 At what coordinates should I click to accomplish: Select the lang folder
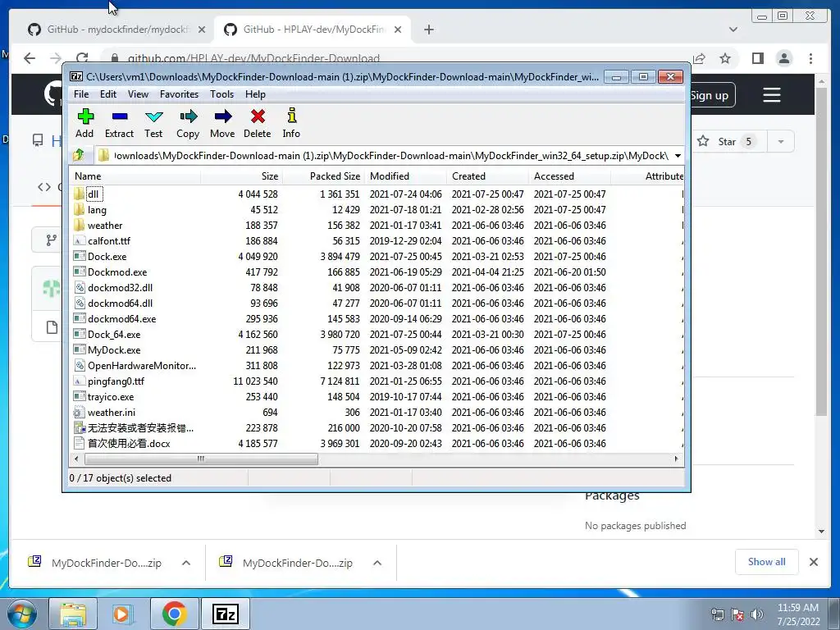(97, 210)
